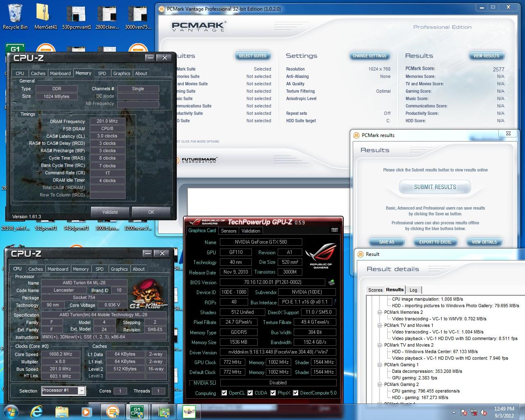Click SAVE AS in PCMark results
This screenshot has width=525, height=420.
[x=386, y=242]
